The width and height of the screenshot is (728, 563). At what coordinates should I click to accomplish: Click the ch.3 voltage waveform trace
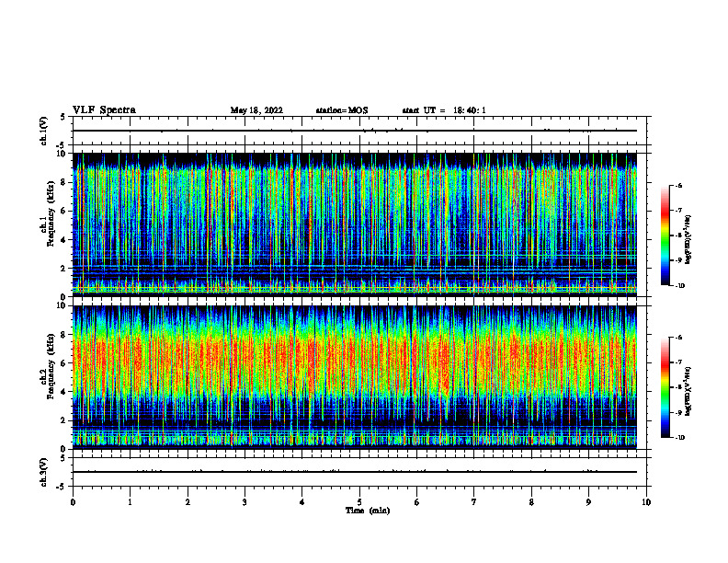[355, 472]
